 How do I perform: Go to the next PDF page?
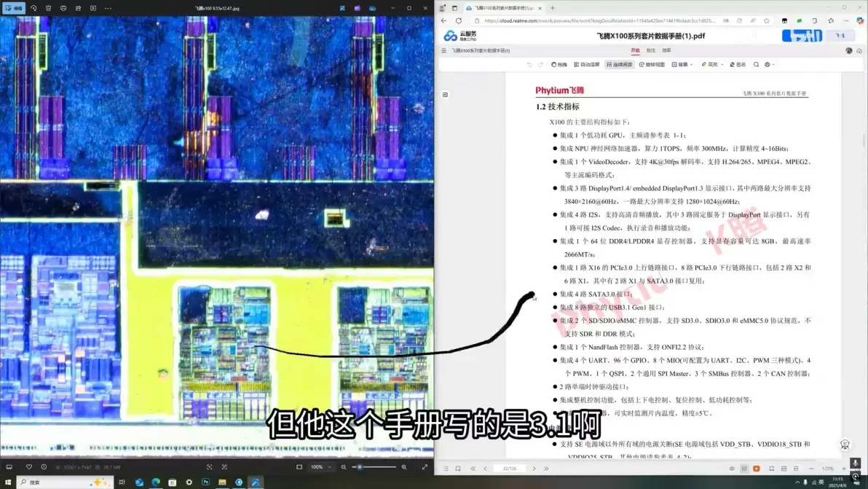pyautogui.click(x=534, y=469)
